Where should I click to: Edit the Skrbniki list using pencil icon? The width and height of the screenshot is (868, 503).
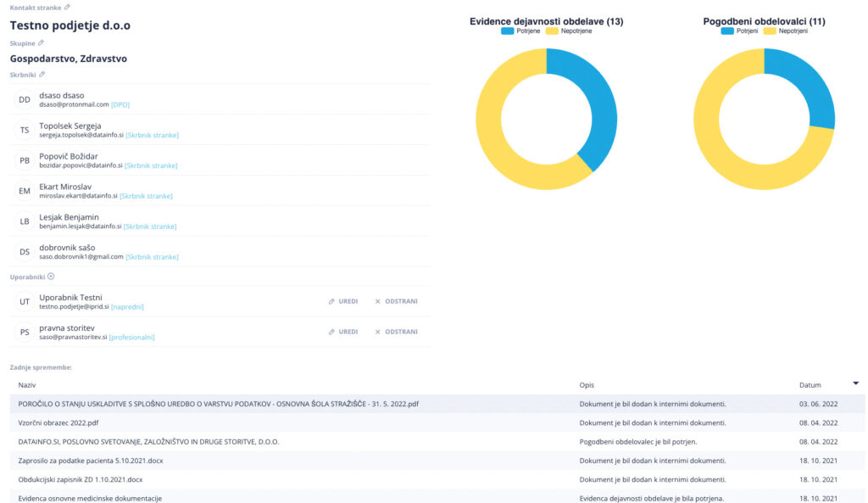tap(42, 74)
